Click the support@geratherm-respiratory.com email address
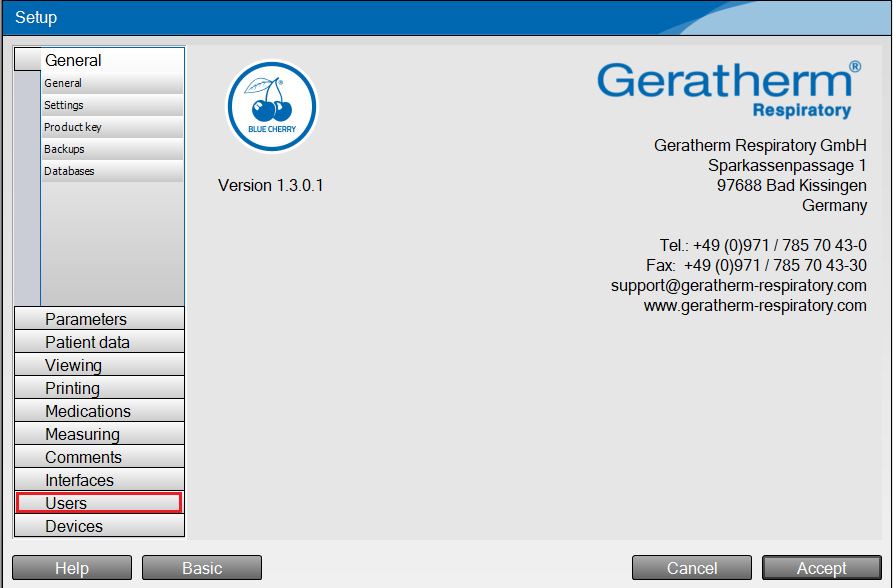This screenshot has height=588, width=893. click(x=739, y=285)
